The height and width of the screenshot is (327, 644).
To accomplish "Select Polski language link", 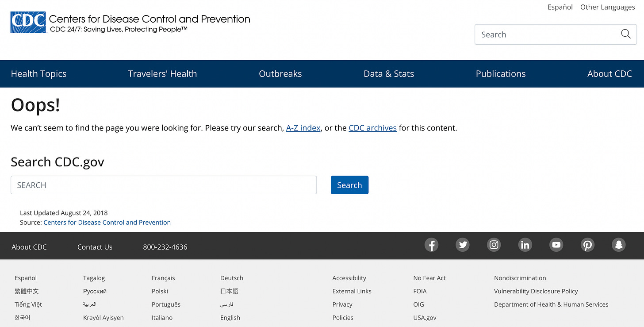I will 160,291.
